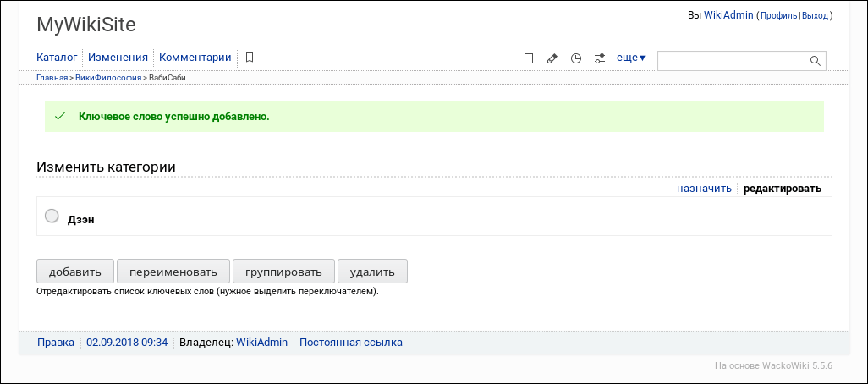Open page properties via the sliders icon
This screenshot has height=384, width=868.
click(x=600, y=58)
